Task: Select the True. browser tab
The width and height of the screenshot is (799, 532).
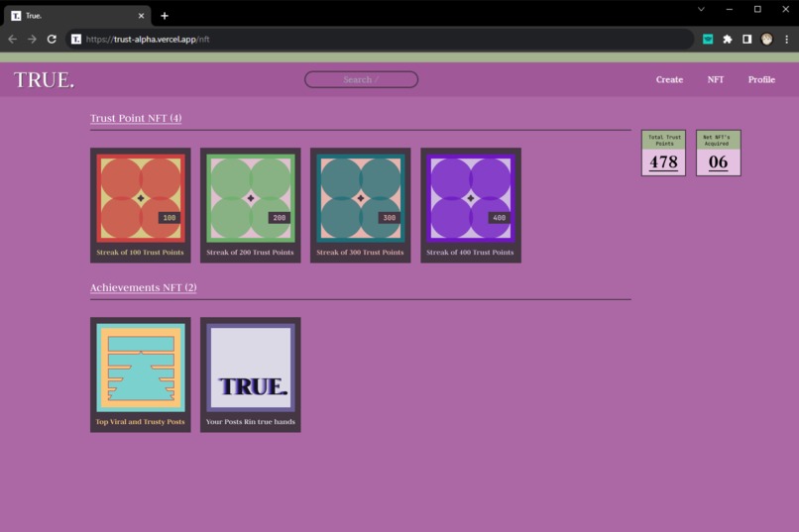Action: pos(77,16)
